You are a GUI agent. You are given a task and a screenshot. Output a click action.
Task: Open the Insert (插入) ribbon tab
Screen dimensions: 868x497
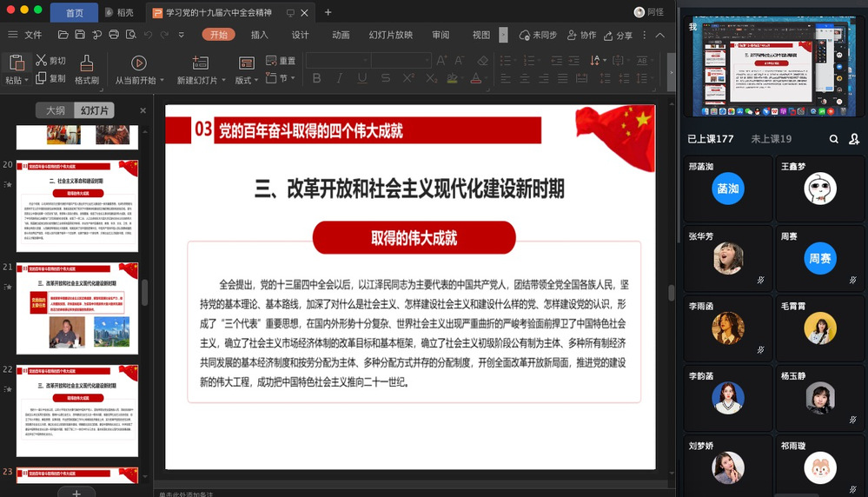[259, 35]
